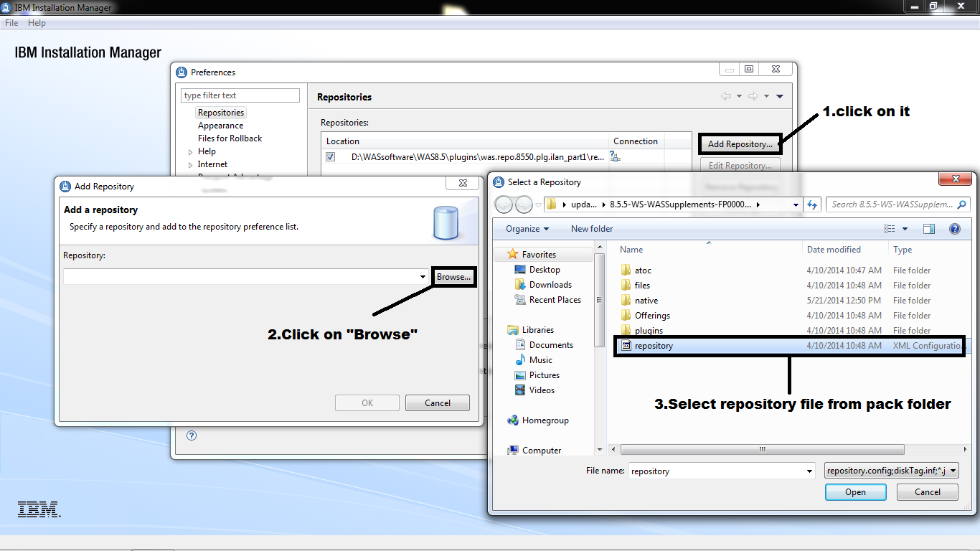
Task: Click the back navigation arrow in file dialog
Action: click(502, 204)
